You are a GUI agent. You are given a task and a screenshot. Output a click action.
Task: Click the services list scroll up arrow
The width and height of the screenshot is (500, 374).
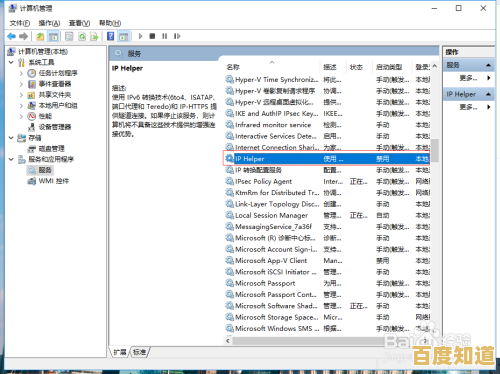click(x=435, y=66)
